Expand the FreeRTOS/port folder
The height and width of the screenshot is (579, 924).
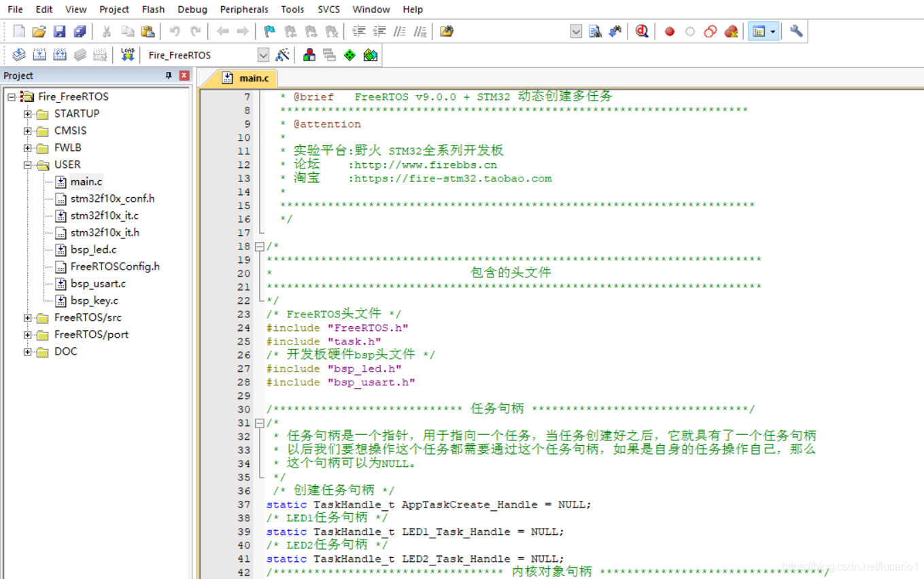(28, 334)
